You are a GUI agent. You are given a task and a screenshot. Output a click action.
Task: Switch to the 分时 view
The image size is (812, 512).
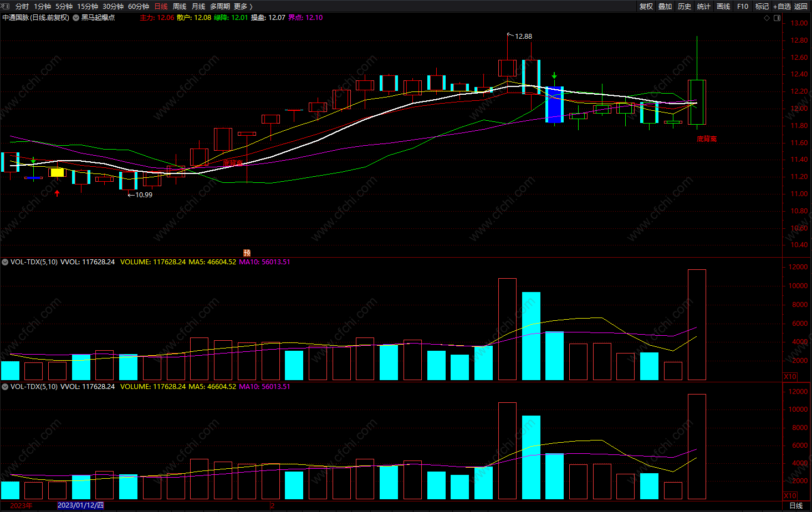pyautogui.click(x=22, y=6)
